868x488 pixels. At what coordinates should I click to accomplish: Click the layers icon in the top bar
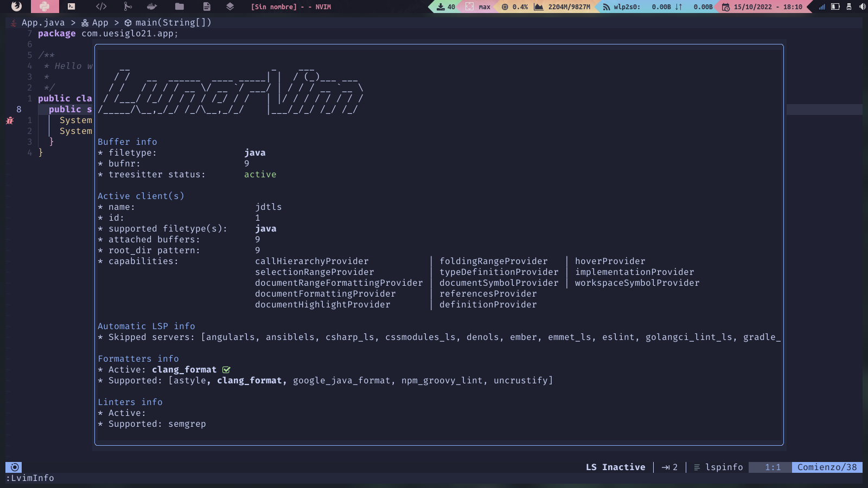(x=230, y=7)
